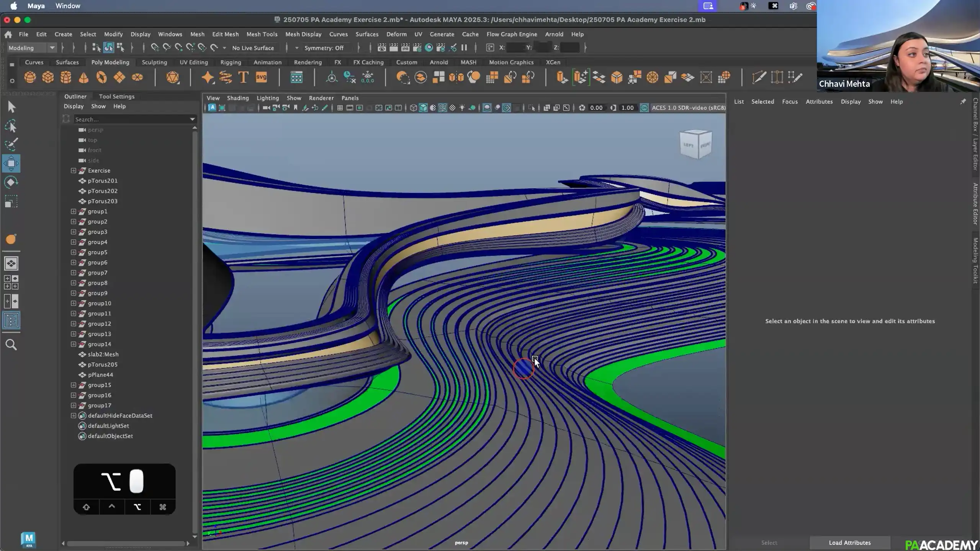Create a 3D Type object using the T icon
The image size is (980, 551).
tap(243, 77)
